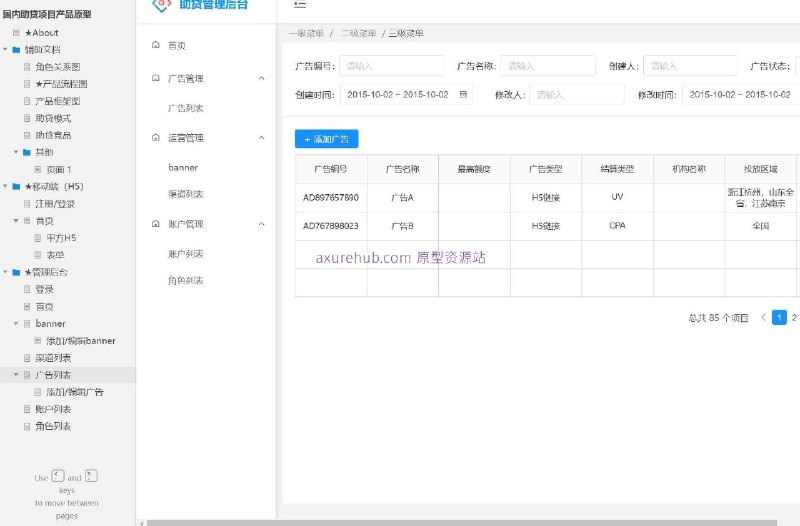This screenshot has width=800, height=526.
Task: Click the 辅助文档 folder icon
Action: click(16, 49)
